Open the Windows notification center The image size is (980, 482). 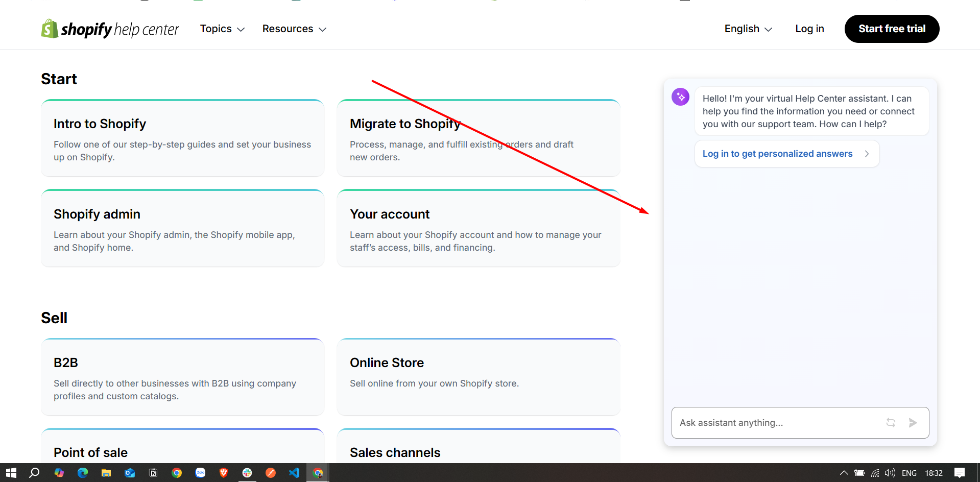(960, 473)
